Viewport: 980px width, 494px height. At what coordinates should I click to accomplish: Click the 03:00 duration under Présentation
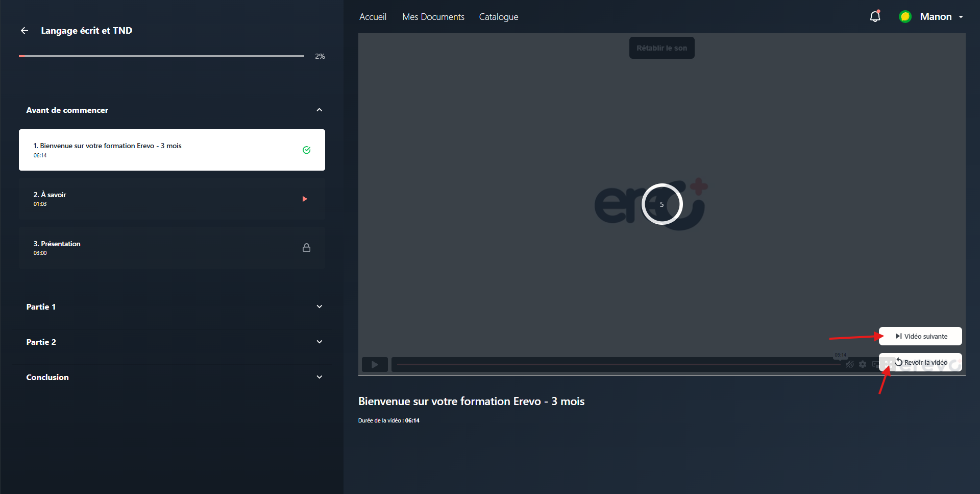pyautogui.click(x=40, y=253)
